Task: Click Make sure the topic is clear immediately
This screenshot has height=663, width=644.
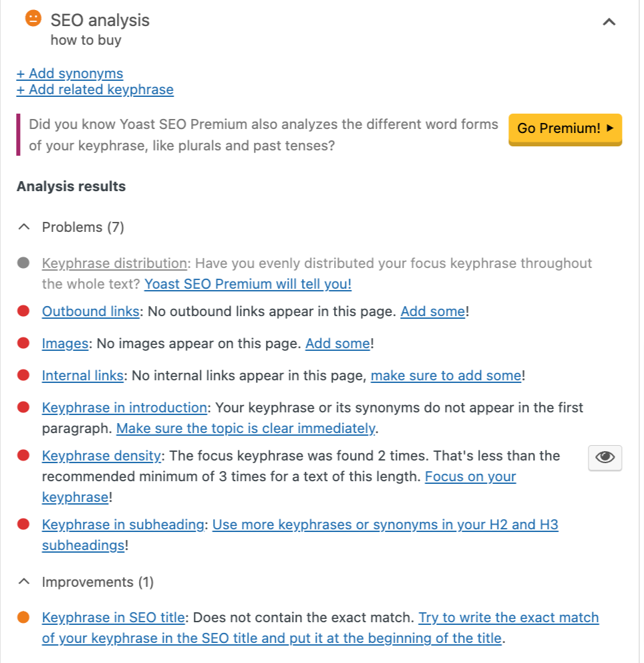Action: click(246, 428)
